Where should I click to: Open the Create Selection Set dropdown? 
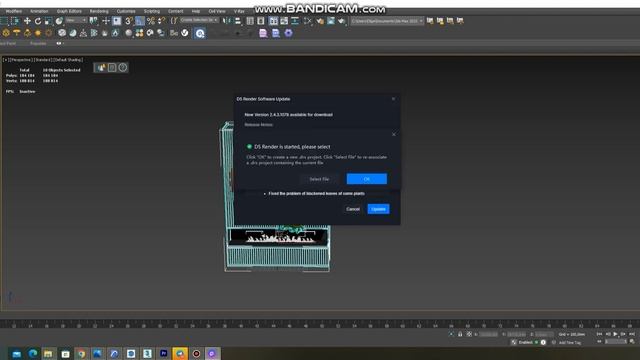pos(199,20)
